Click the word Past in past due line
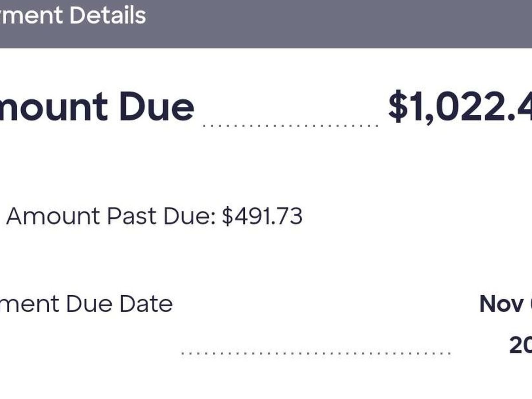Image resolution: width=532 pixels, height=399 pixels. (132, 216)
